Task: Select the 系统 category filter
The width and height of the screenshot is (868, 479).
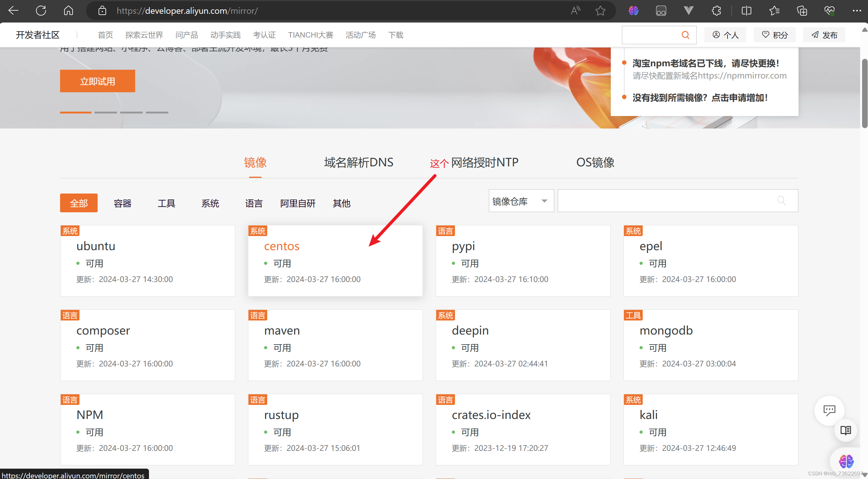Action: tap(210, 203)
